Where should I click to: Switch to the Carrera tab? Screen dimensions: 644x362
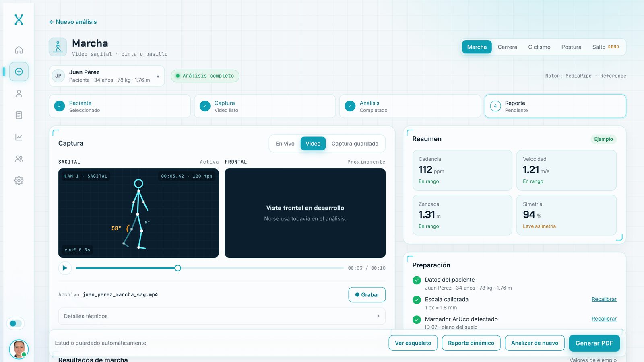pos(507,47)
